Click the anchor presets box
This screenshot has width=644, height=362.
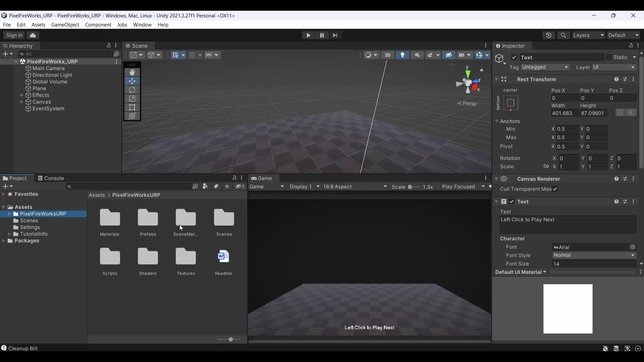tap(511, 103)
